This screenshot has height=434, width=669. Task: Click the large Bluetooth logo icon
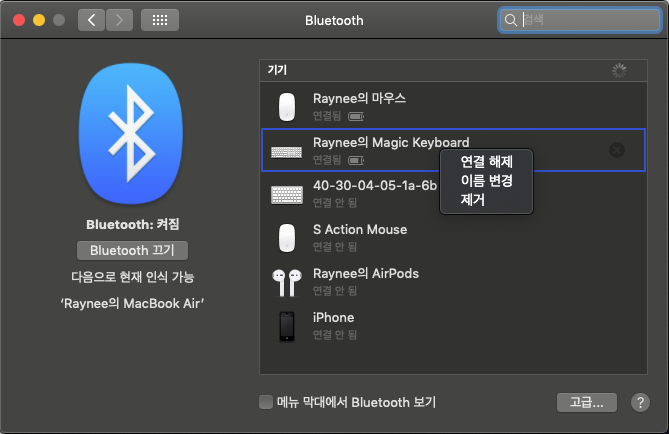click(x=131, y=133)
